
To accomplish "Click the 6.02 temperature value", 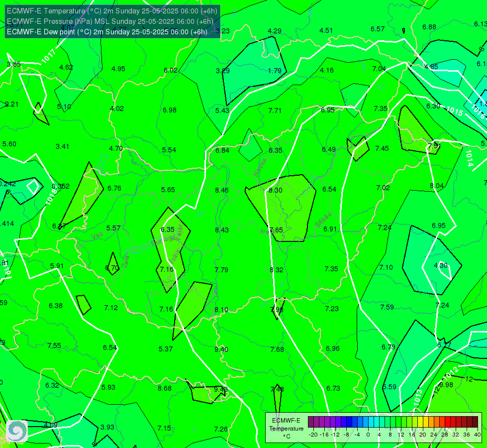I will [171, 70].
